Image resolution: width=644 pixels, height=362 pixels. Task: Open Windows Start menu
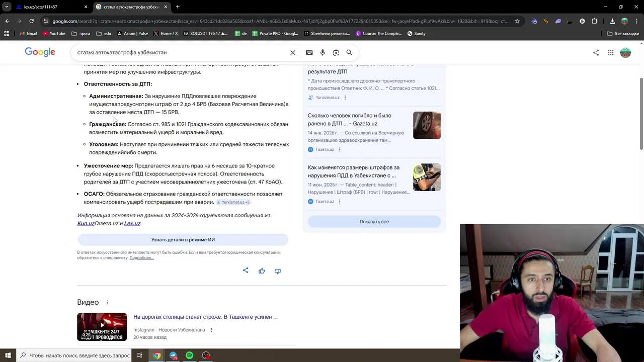coord(8,355)
